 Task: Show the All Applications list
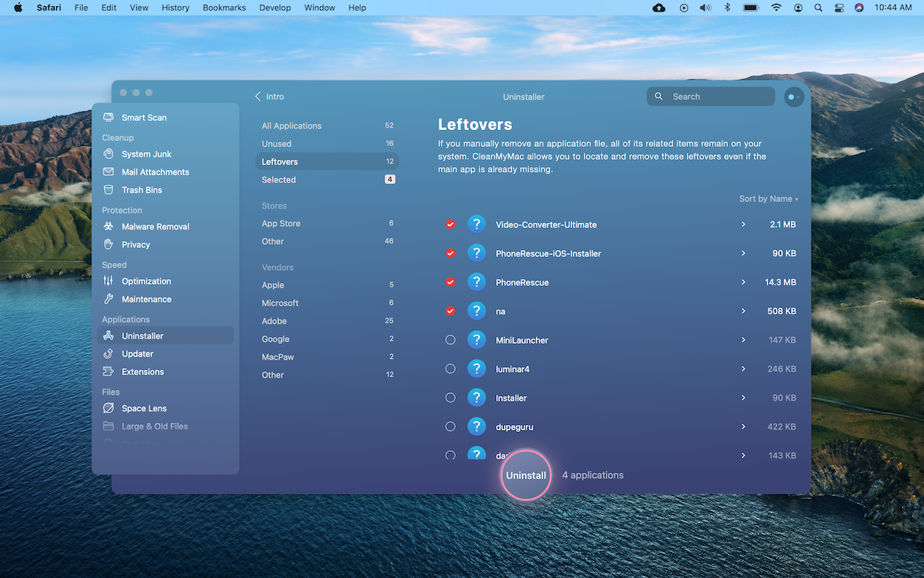[328, 125]
